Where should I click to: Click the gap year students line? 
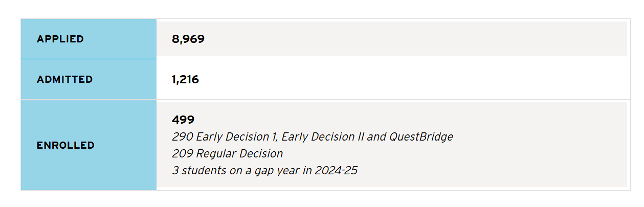[264, 171]
